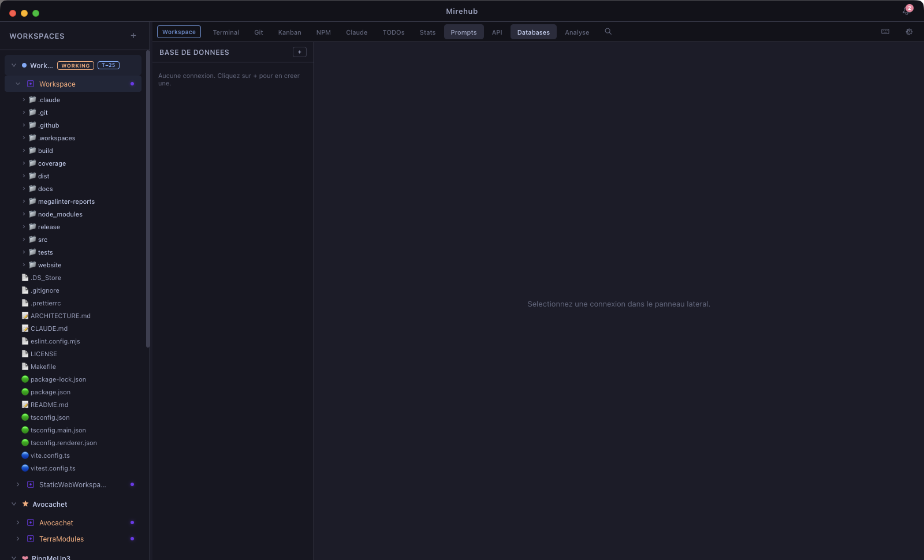924x560 pixels.
Task: Open the Kanban tab
Action: pos(289,32)
